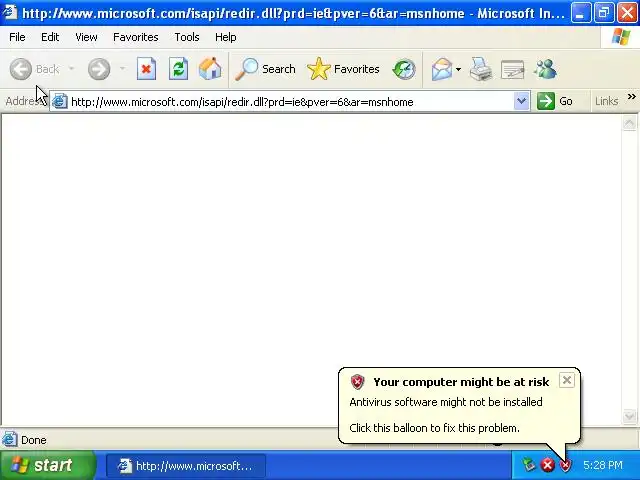Click the Mail envelope icon
The image size is (640, 480).
(x=442, y=69)
